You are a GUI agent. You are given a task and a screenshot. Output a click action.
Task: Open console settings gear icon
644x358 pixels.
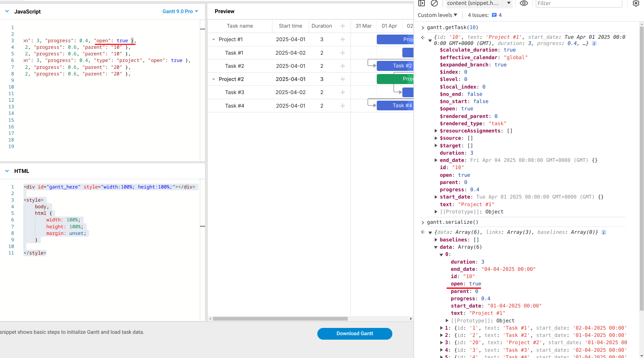(636, 3)
